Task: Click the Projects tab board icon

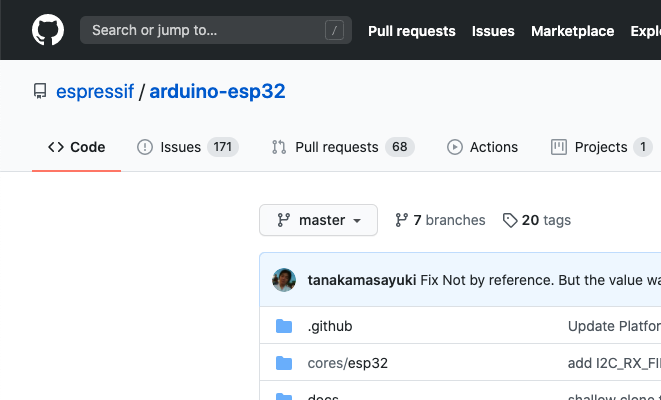Action: [559, 147]
